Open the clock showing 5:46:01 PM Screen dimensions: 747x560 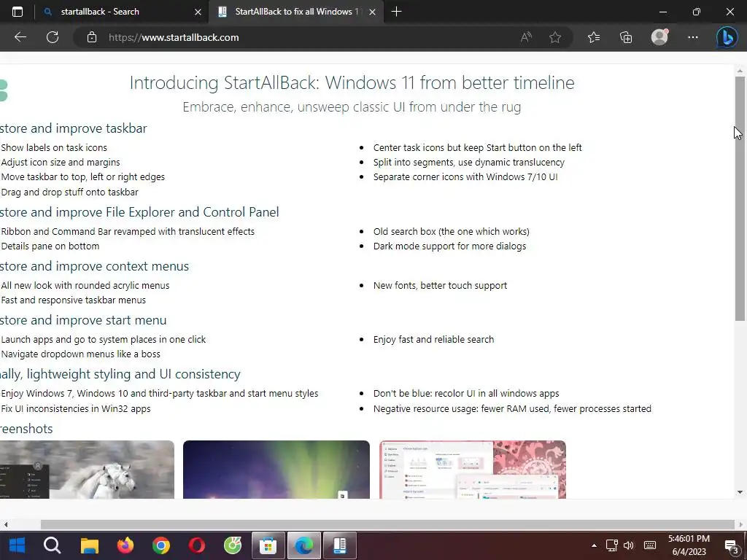(x=689, y=545)
